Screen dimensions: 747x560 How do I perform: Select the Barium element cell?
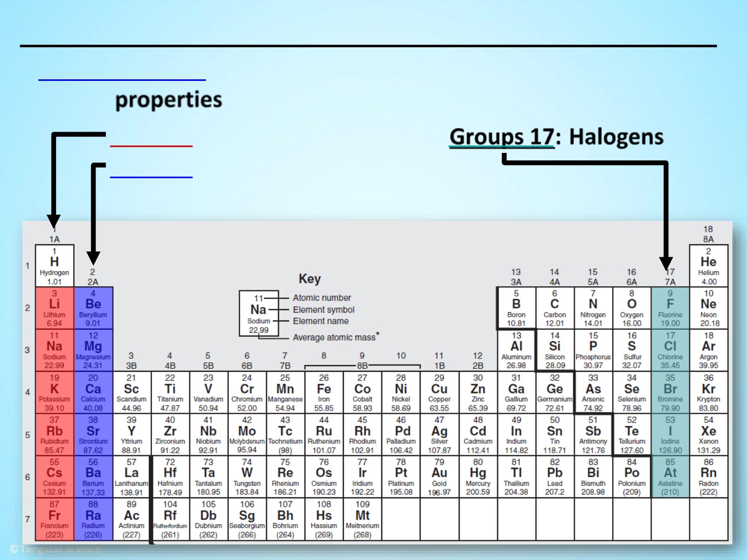point(93,477)
